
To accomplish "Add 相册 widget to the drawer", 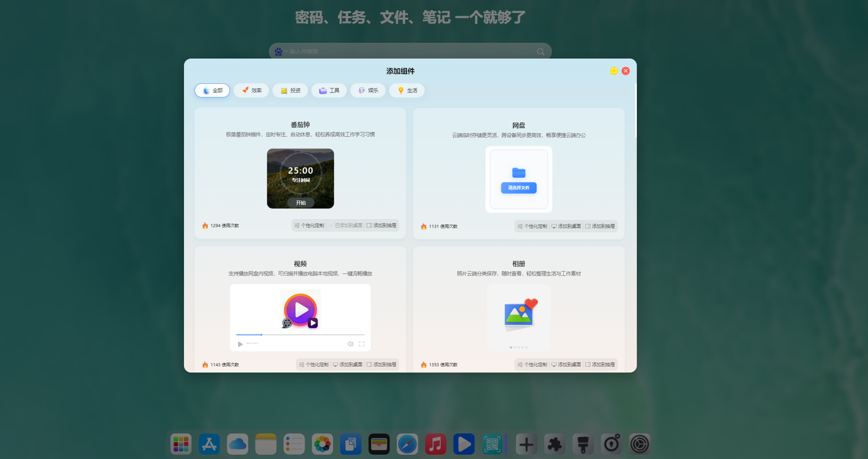I will [600, 365].
